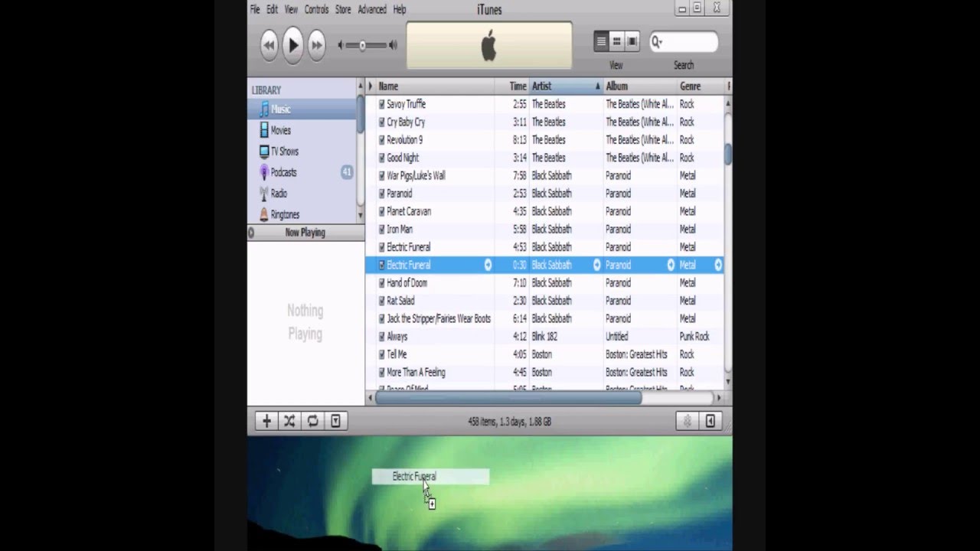Sort songs by Name column header
The height and width of the screenshot is (551, 980).
tap(435, 86)
